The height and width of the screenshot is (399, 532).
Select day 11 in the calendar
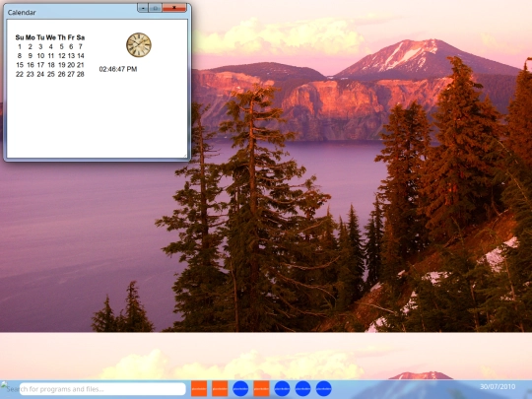click(51, 55)
